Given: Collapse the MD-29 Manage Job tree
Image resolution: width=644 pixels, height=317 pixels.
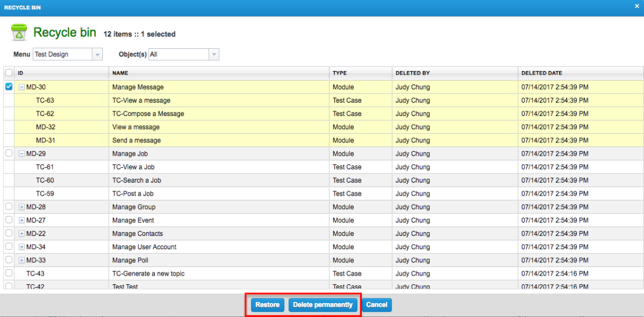Looking at the screenshot, I should click(22, 154).
